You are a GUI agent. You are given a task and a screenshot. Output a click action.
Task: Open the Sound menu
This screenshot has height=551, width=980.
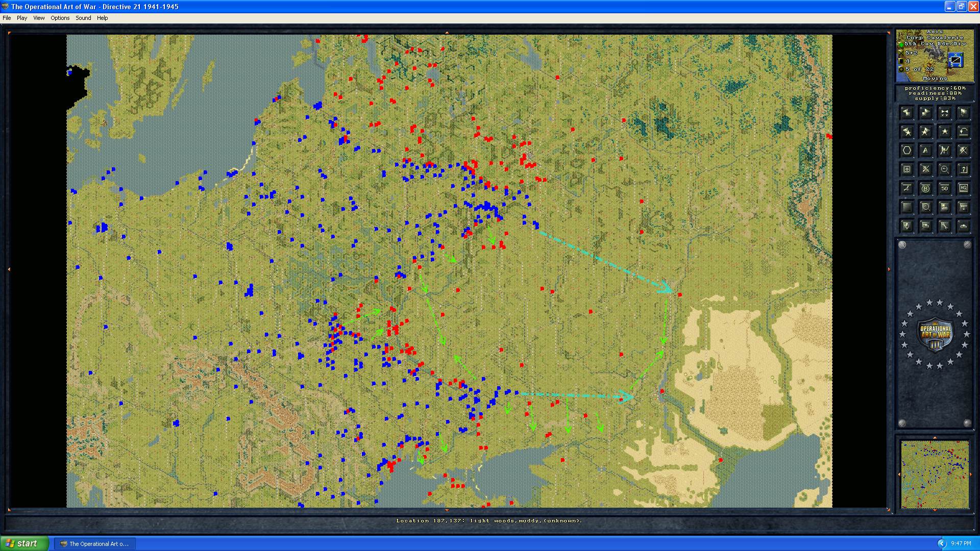pyautogui.click(x=83, y=18)
